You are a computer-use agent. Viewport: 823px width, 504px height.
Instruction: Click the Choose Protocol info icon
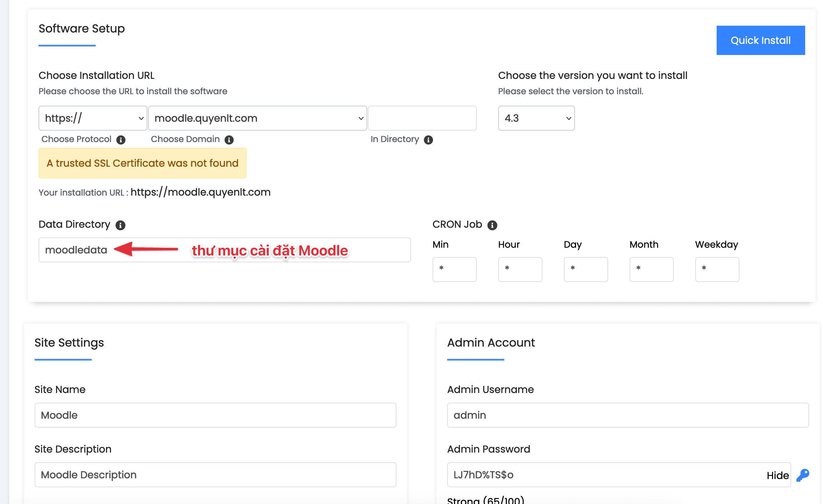(121, 140)
